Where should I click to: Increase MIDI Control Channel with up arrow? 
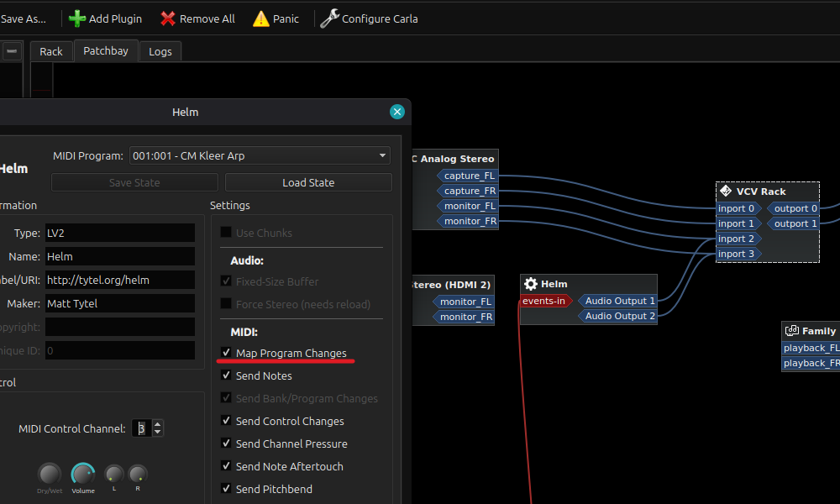tap(158, 424)
